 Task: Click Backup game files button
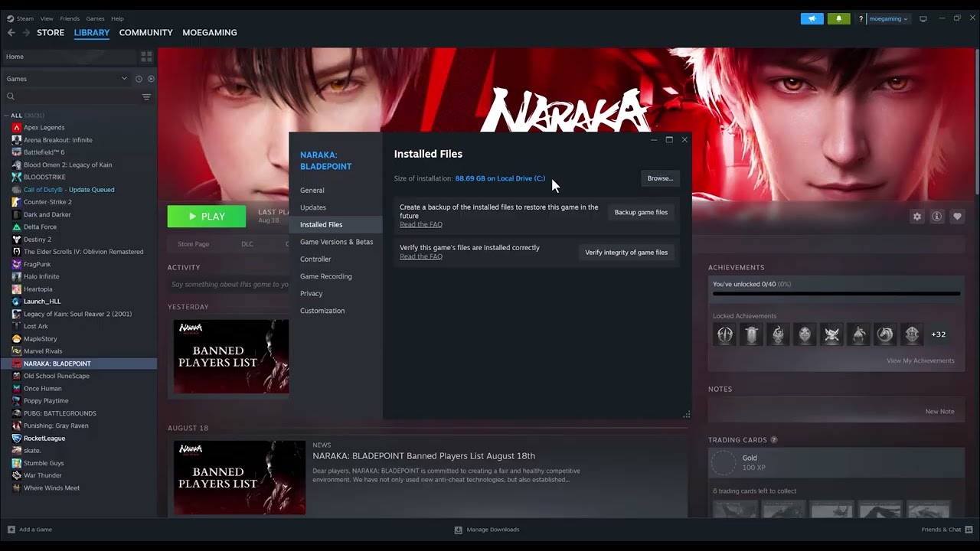641,213
